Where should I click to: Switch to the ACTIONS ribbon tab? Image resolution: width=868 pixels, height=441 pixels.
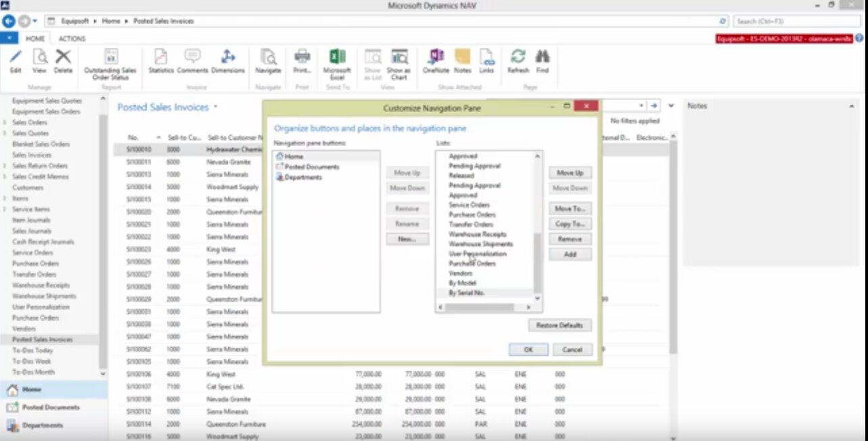point(72,39)
